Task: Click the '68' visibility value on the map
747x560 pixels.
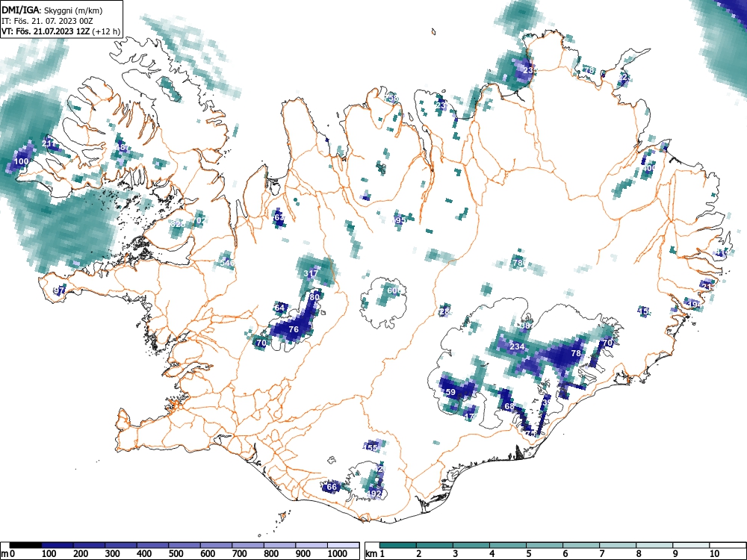Action: (x=509, y=406)
